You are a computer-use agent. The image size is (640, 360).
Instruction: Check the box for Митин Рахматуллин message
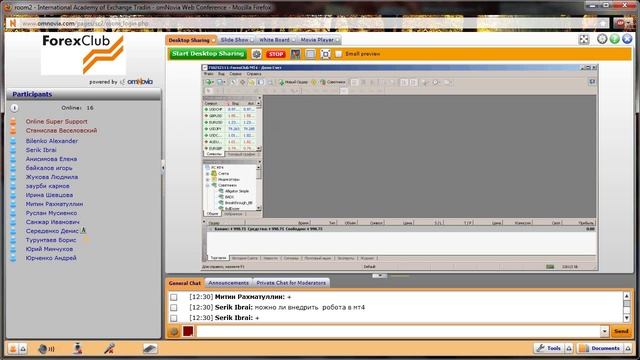173,297
